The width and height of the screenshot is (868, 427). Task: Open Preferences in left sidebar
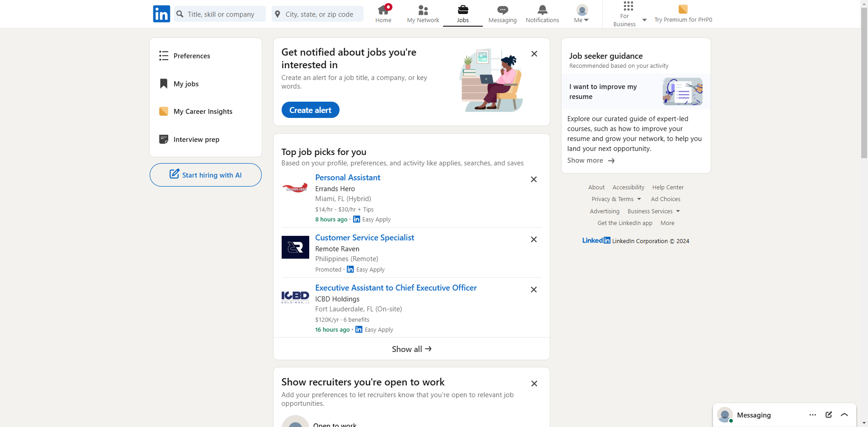(x=192, y=56)
